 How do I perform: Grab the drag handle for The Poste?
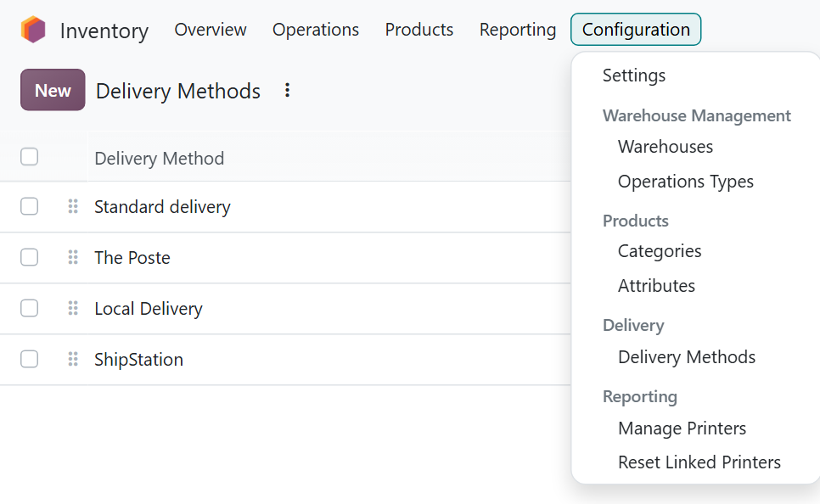(73, 257)
